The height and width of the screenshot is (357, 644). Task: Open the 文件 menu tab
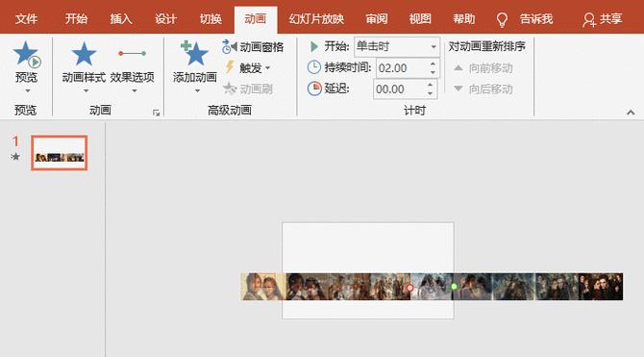26,19
